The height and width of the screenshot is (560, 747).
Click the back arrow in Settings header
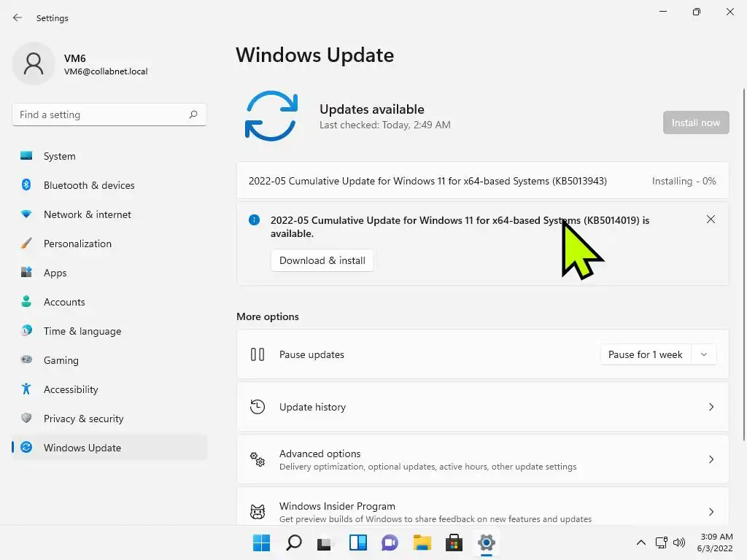[18, 17]
